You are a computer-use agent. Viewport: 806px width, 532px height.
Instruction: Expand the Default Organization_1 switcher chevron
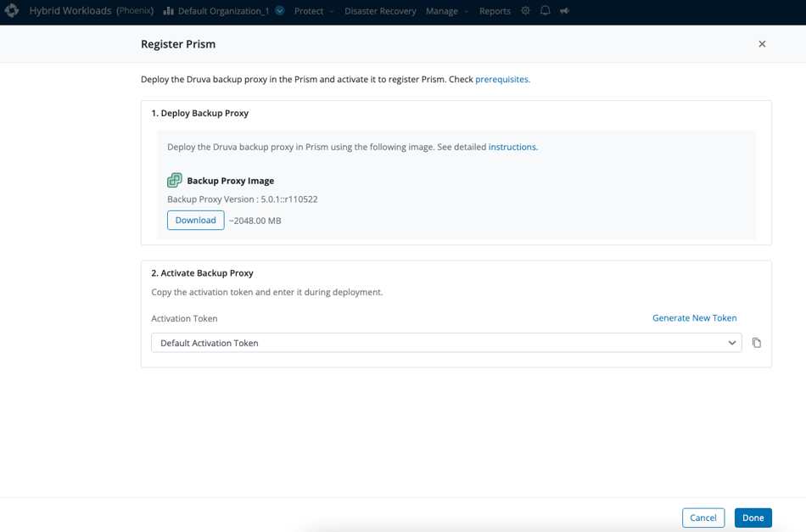[280, 11]
